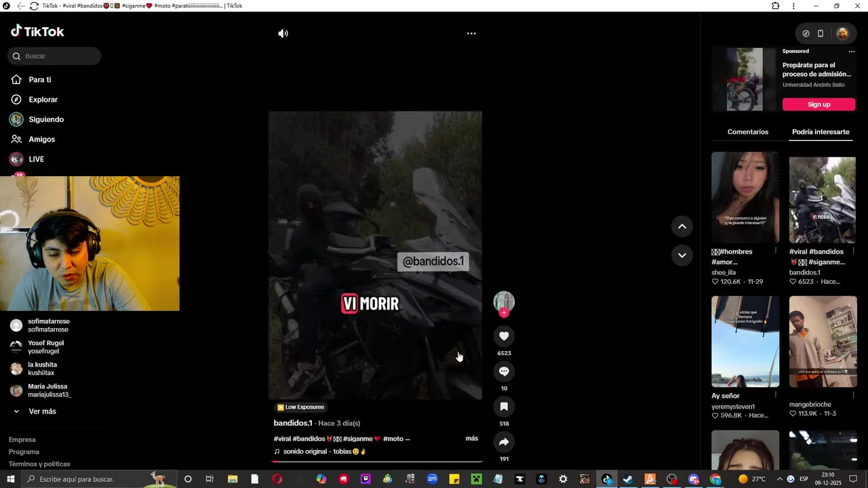Open the sponsored ad's three-dot menu

852,52
